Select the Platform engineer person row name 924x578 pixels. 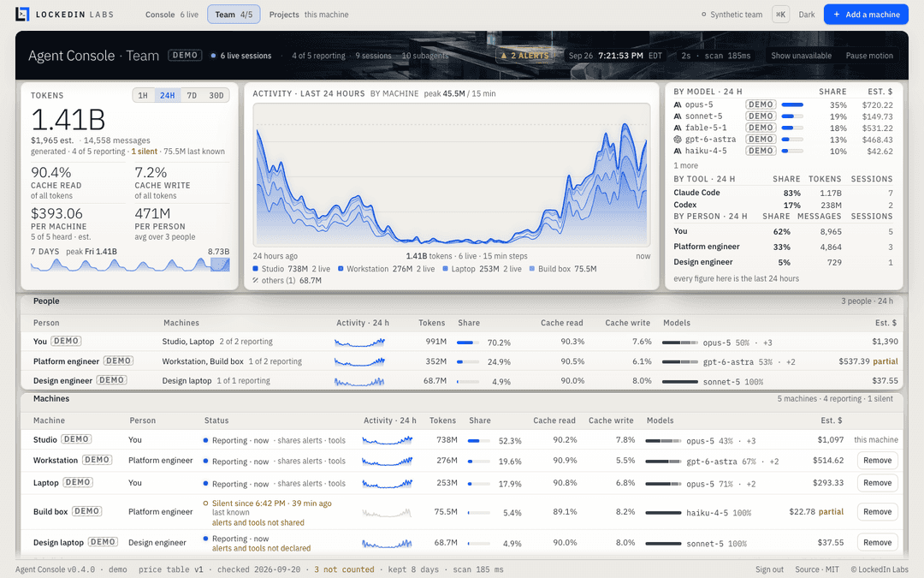[66, 361]
